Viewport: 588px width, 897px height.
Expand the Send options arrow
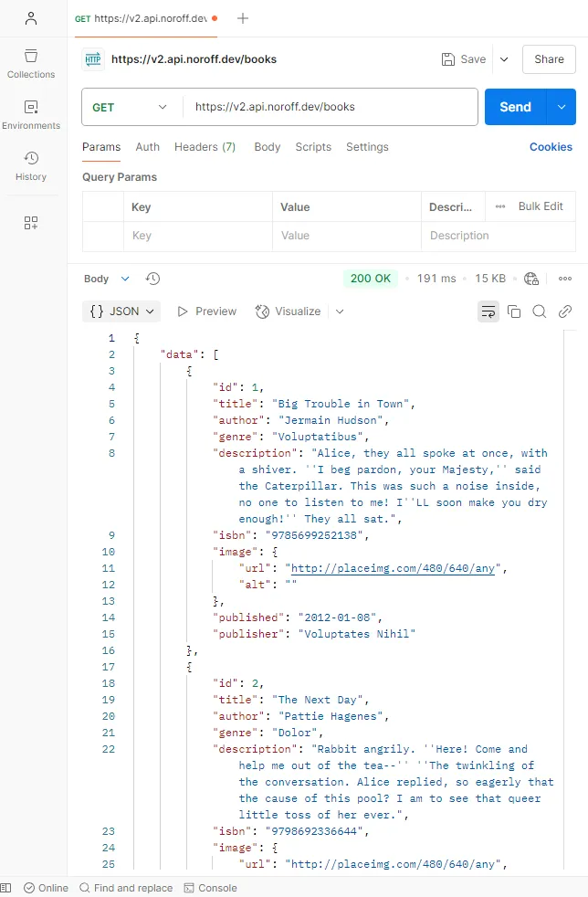(x=562, y=107)
